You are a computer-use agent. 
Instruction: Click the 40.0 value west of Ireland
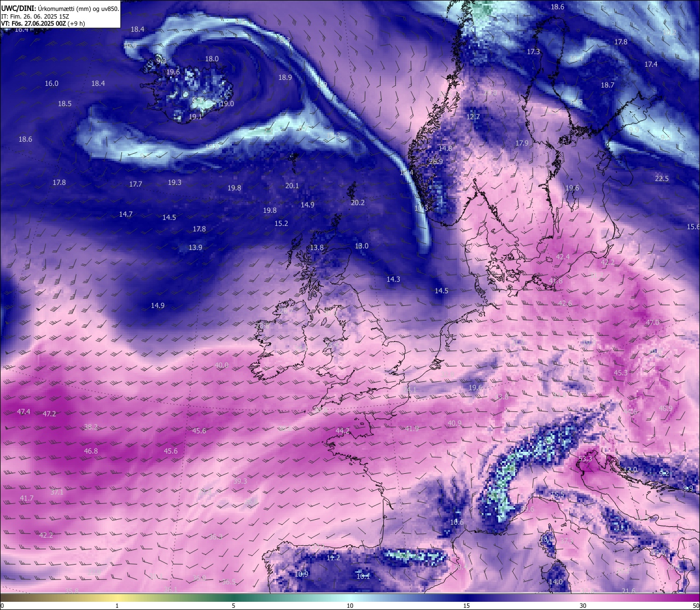coord(221,365)
